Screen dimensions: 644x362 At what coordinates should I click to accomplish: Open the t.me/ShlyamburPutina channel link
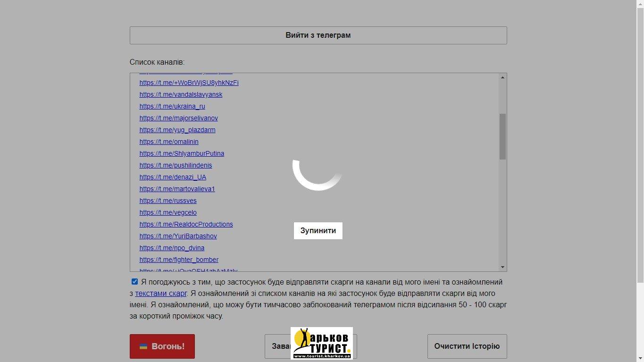pyautogui.click(x=182, y=153)
